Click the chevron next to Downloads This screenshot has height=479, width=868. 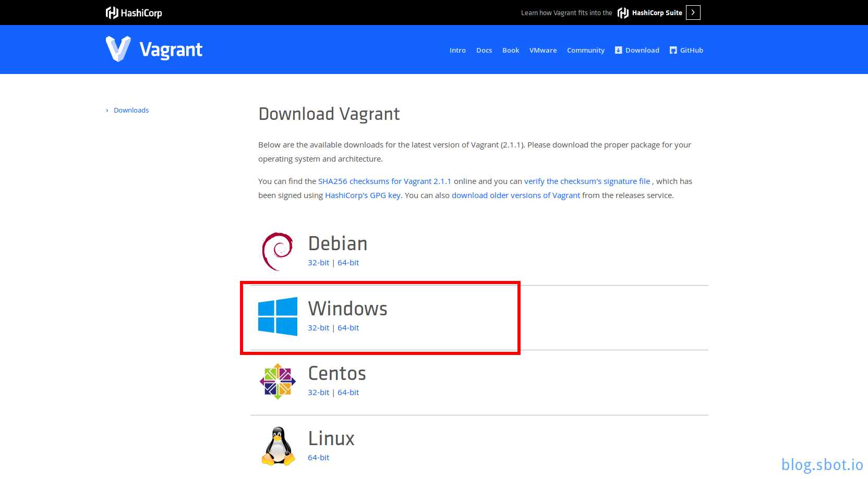[x=107, y=110]
